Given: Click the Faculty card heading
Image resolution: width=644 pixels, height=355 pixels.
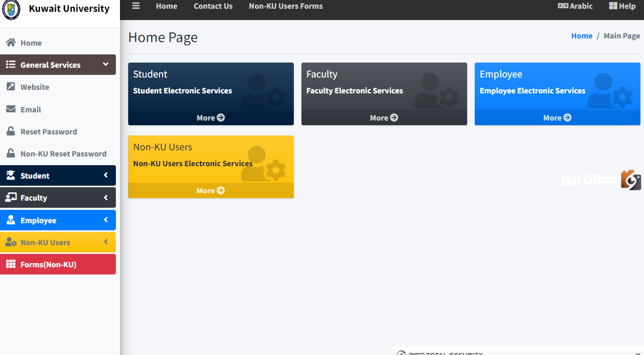Looking at the screenshot, I should pos(322,74).
